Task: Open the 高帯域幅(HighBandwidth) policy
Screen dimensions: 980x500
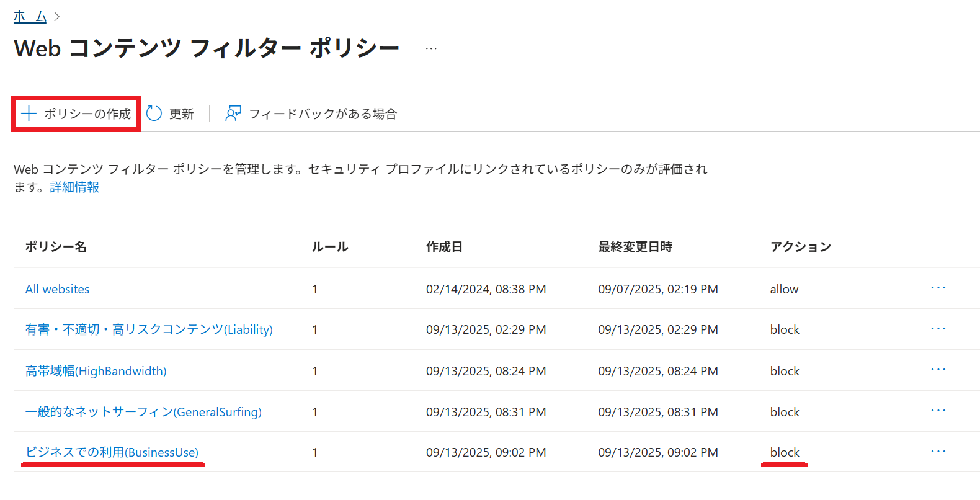Action: point(96,371)
